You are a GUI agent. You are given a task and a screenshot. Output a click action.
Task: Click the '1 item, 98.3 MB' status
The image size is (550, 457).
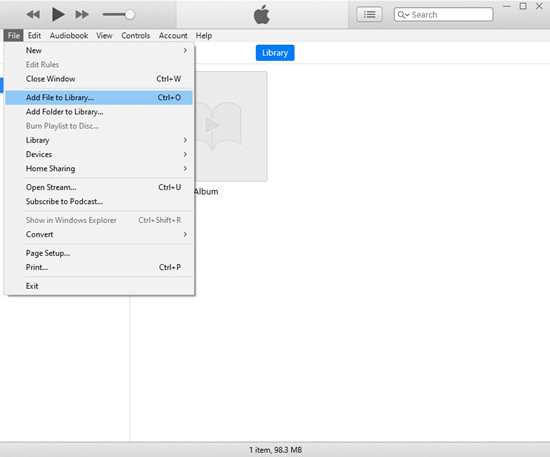275,450
